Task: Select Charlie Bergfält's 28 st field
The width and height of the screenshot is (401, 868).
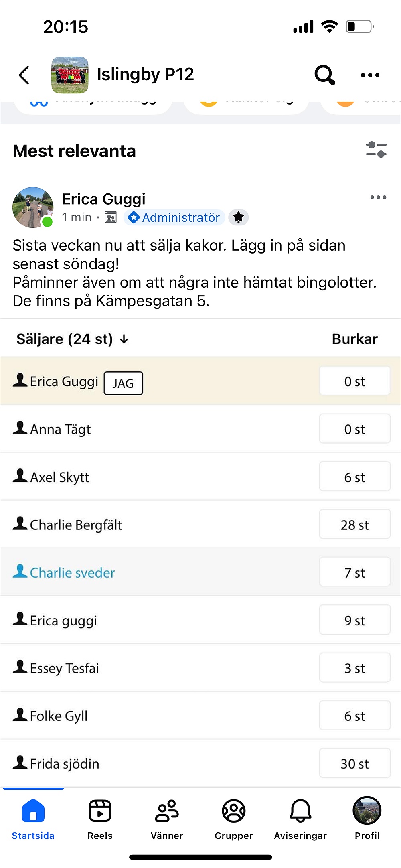Action: 354,525
